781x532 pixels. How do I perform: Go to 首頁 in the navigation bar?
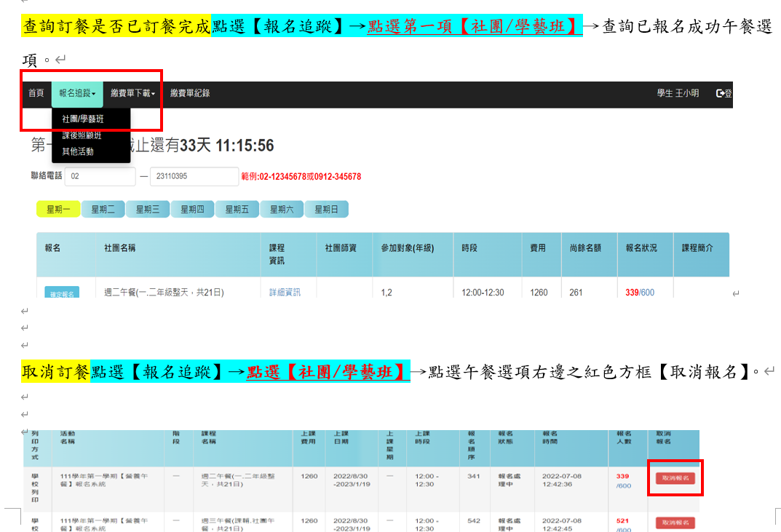pyautogui.click(x=36, y=93)
